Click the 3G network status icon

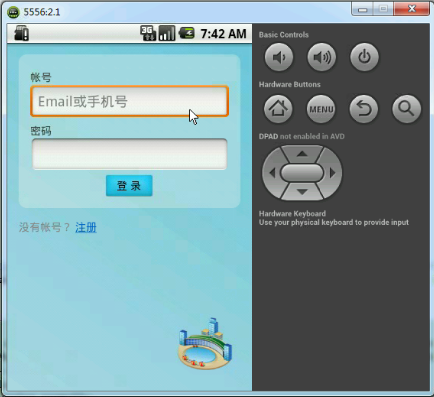point(148,33)
